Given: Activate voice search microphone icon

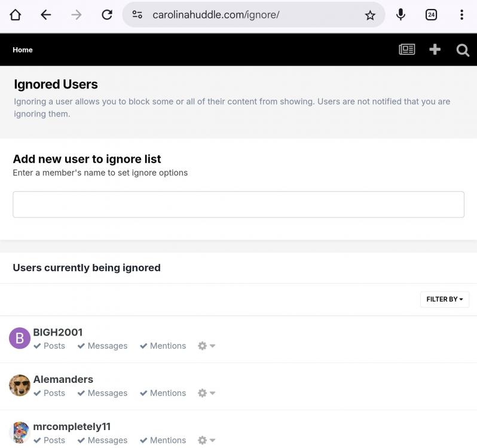Looking at the screenshot, I should point(400,15).
